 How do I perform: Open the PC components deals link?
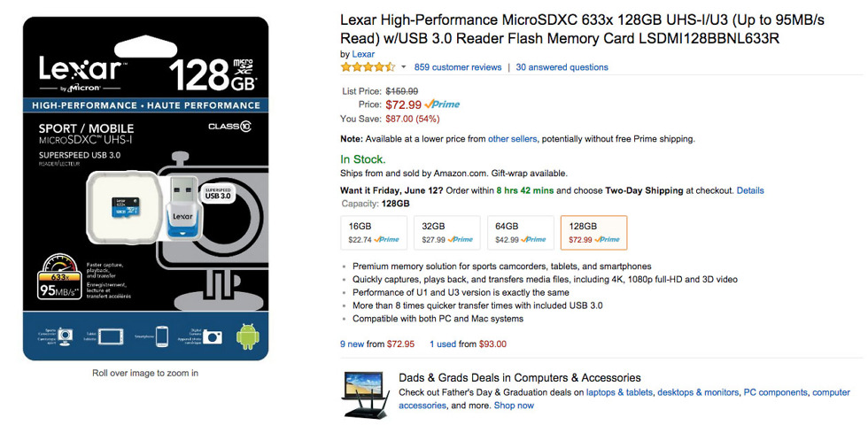pos(774,392)
